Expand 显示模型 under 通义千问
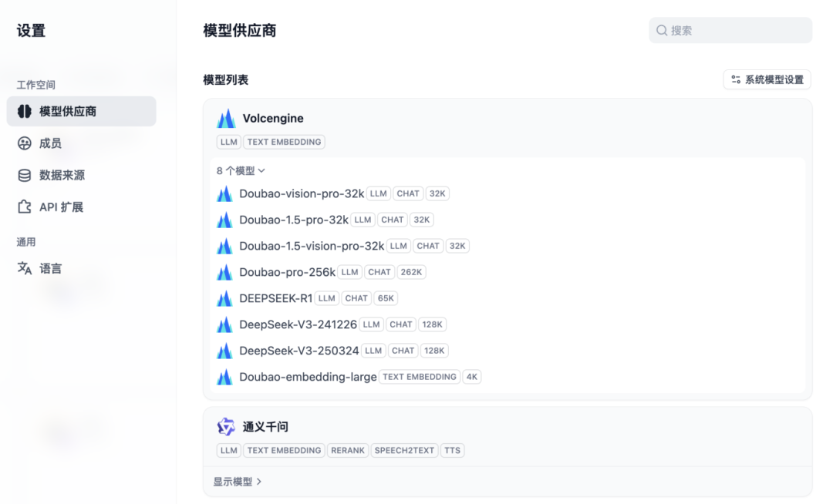The image size is (833, 504). point(238,482)
